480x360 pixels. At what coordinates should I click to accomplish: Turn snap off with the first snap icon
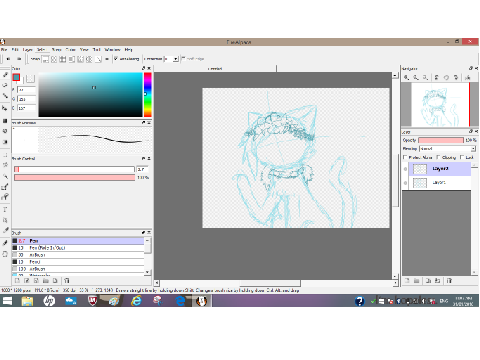click(x=45, y=59)
